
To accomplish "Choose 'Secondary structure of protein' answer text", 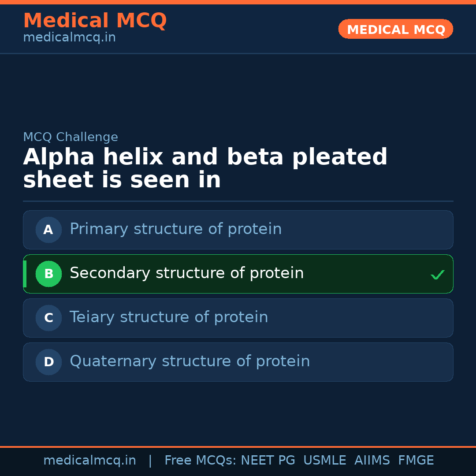I will click(x=186, y=273).
